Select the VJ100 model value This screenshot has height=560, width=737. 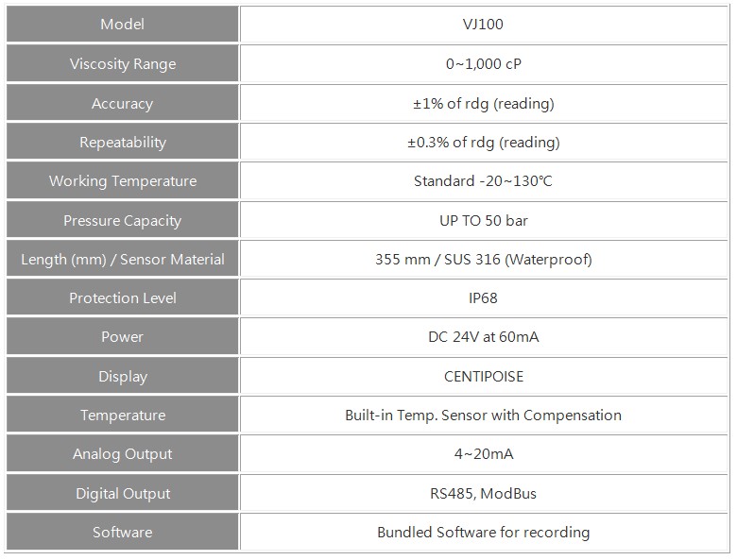coord(484,24)
